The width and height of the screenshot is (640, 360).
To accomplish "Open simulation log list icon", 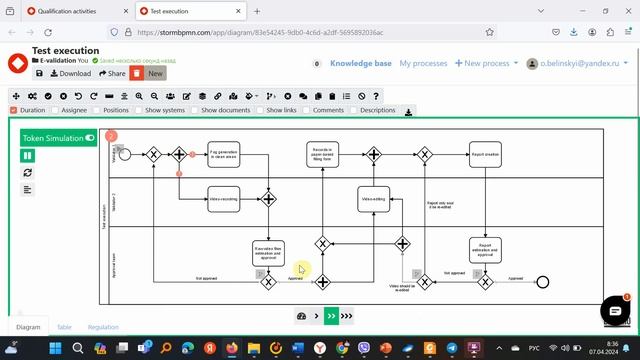I will pos(27,190).
